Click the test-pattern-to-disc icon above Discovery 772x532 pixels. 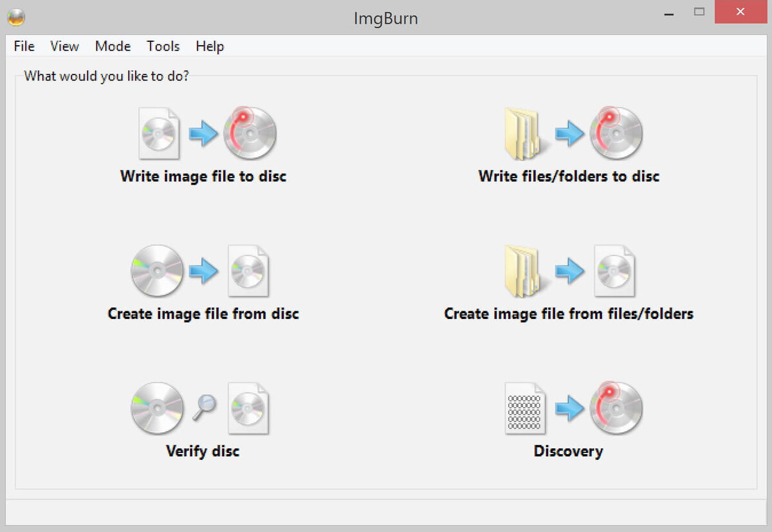pyautogui.click(x=573, y=408)
